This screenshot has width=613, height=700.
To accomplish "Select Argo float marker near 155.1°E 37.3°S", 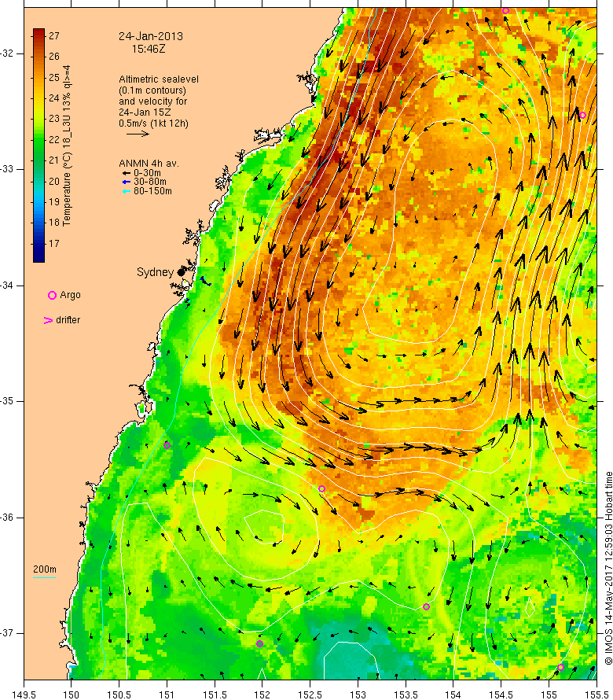I will (x=561, y=668).
